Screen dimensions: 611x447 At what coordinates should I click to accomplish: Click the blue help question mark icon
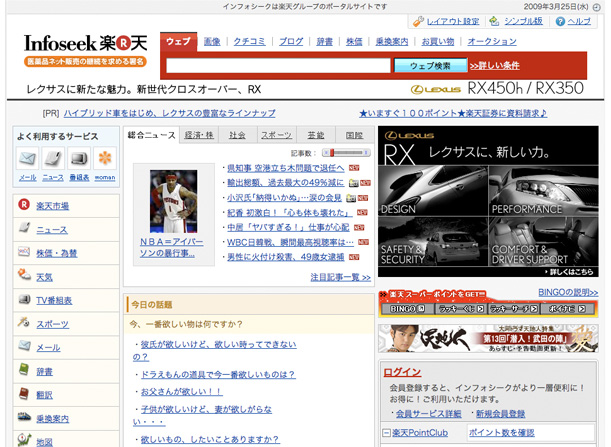click(560, 21)
